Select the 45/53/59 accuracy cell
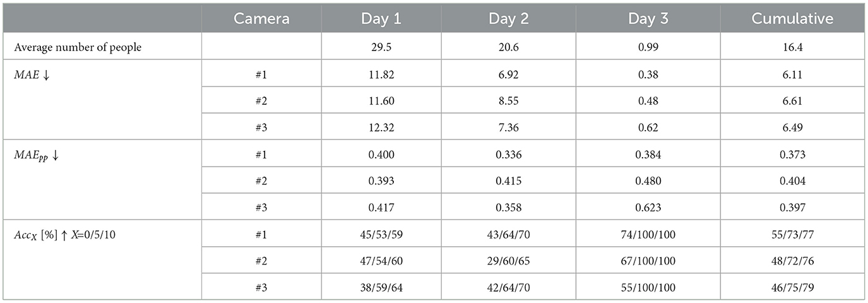Screen dimensions: 868x303 point(381,233)
